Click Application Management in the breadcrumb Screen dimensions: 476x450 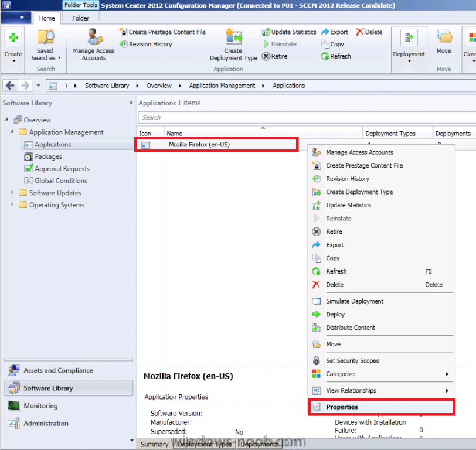[222, 86]
